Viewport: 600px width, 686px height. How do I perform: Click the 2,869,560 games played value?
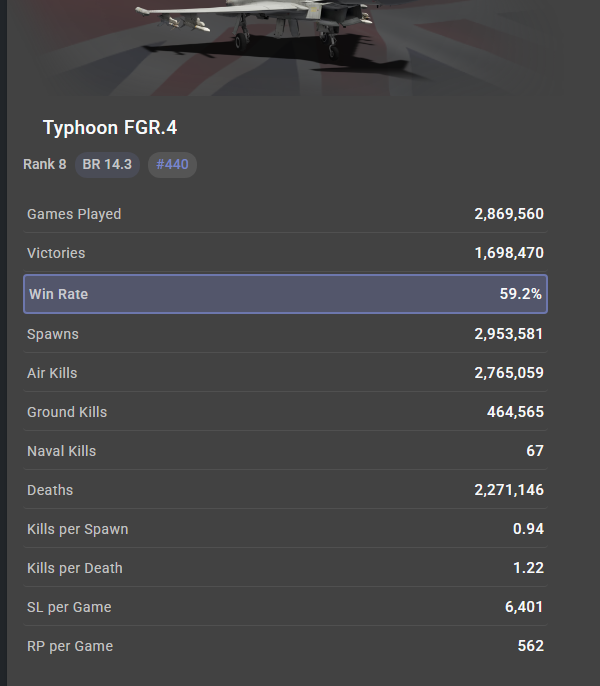tap(509, 214)
